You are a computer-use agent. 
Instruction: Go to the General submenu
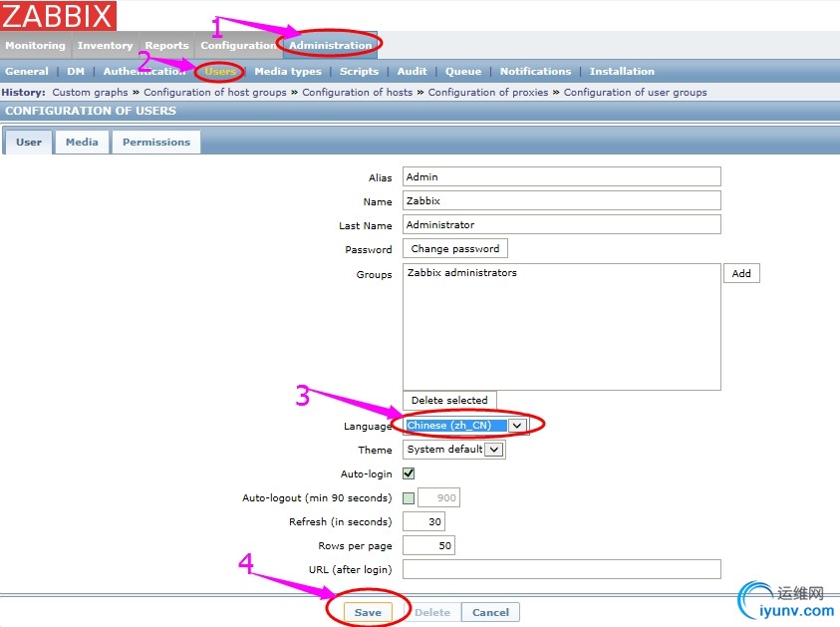pyautogui.click(x=27, y=72)
